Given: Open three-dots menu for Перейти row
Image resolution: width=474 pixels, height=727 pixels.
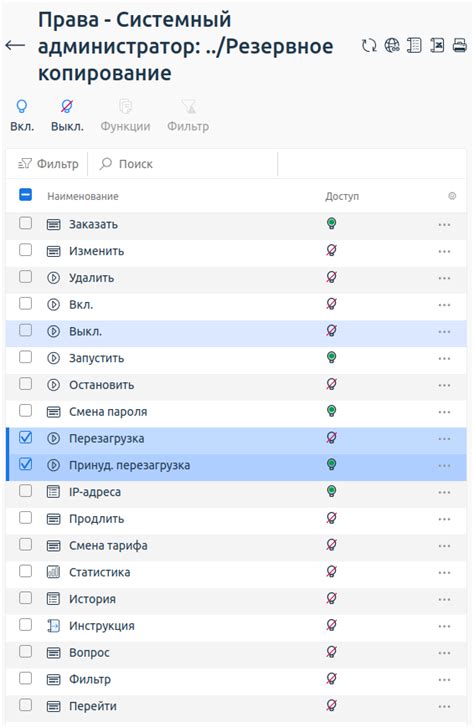Looking at the screenshot, I should click(444, 707).
